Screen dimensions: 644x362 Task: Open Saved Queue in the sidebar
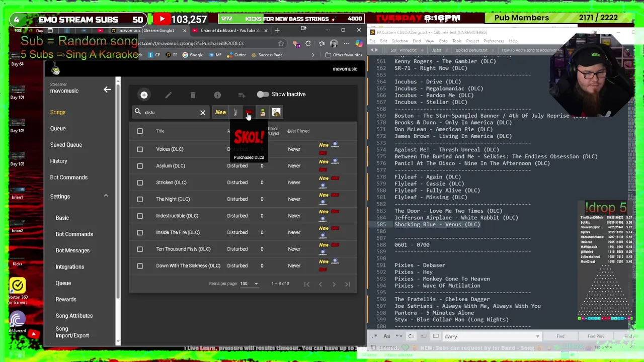tap(66, 145)
